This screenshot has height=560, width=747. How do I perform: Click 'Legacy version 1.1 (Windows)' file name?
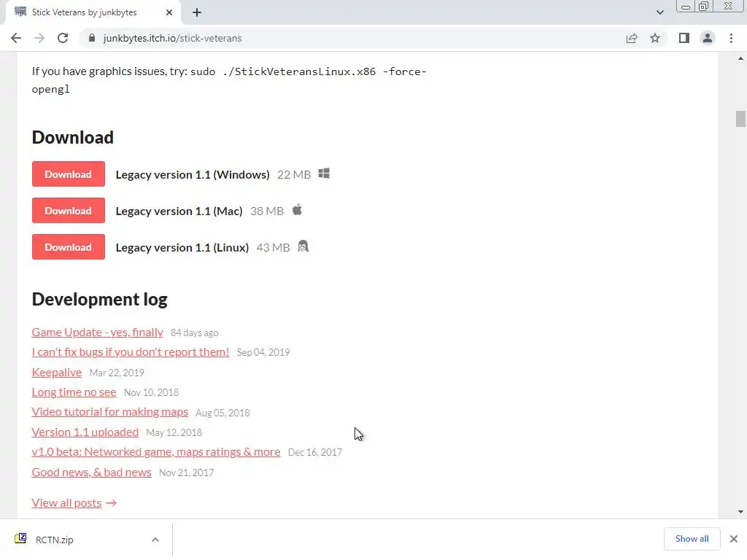point(193,175)
